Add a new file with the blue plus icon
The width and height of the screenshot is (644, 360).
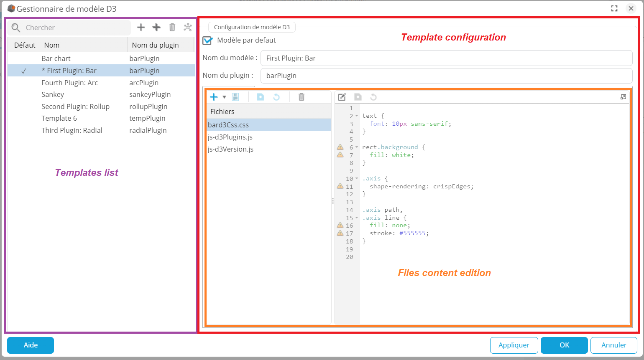tap(214, 97)
